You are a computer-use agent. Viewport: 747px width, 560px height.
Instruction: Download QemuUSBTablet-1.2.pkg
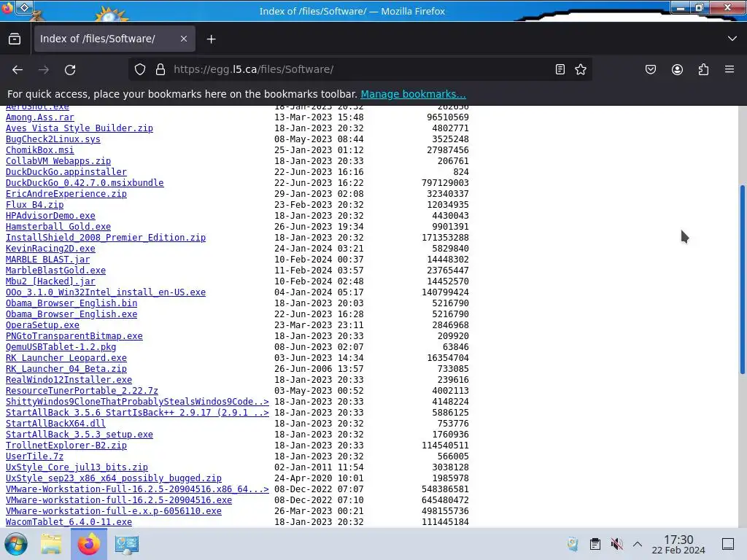pos(61,347)
